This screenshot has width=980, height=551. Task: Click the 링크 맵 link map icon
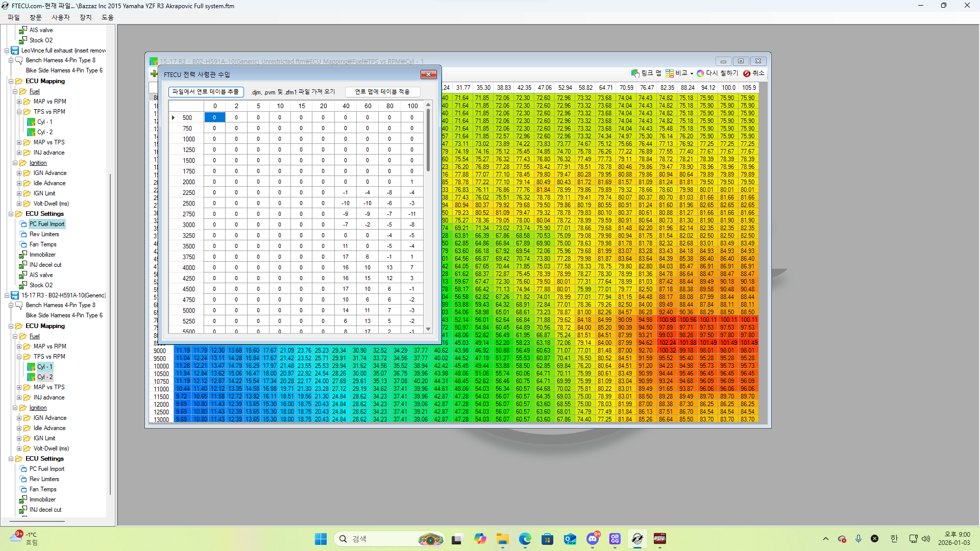[635, 73]
